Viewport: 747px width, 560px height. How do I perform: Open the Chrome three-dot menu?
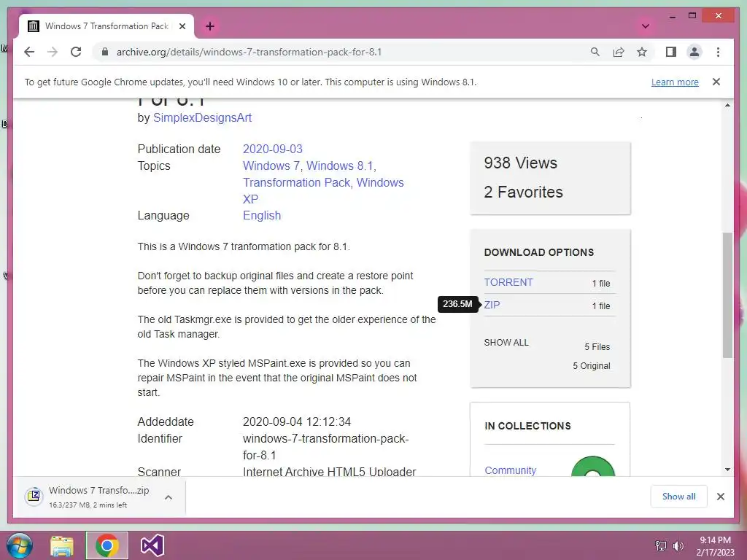pyautogui.click(x=718, y=52)
